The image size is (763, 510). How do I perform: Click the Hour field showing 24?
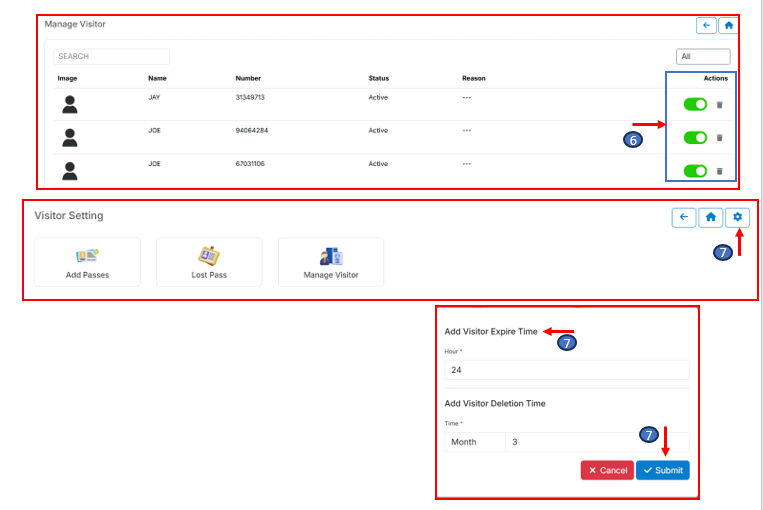566,370
